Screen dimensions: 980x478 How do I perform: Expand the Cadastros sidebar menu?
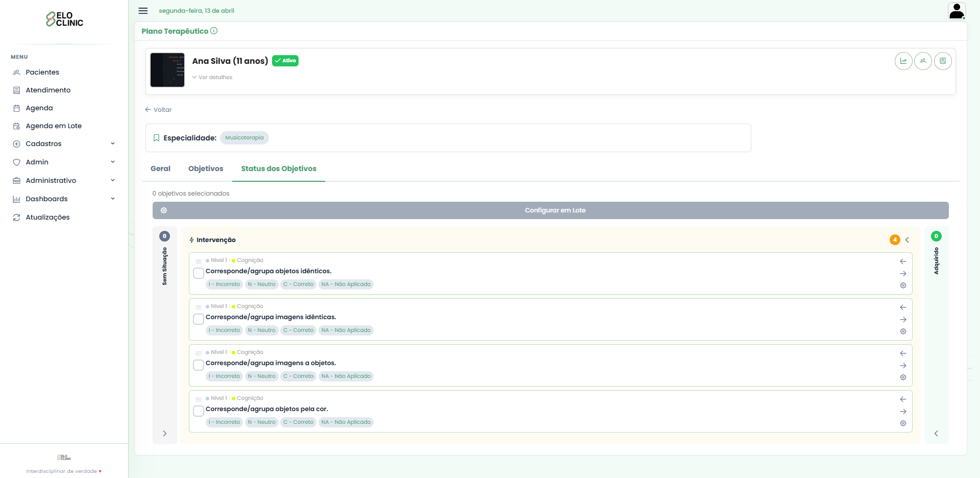tap(64, 144)
